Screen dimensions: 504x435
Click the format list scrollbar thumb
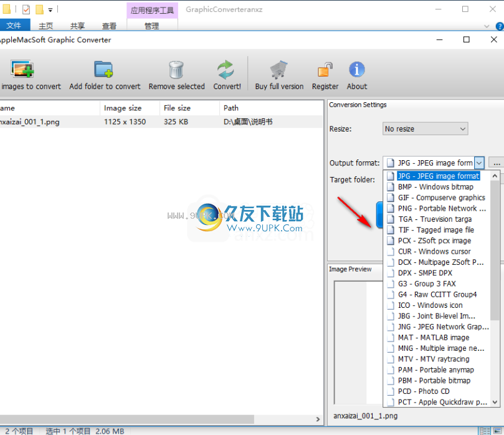[x=495, y=251]
